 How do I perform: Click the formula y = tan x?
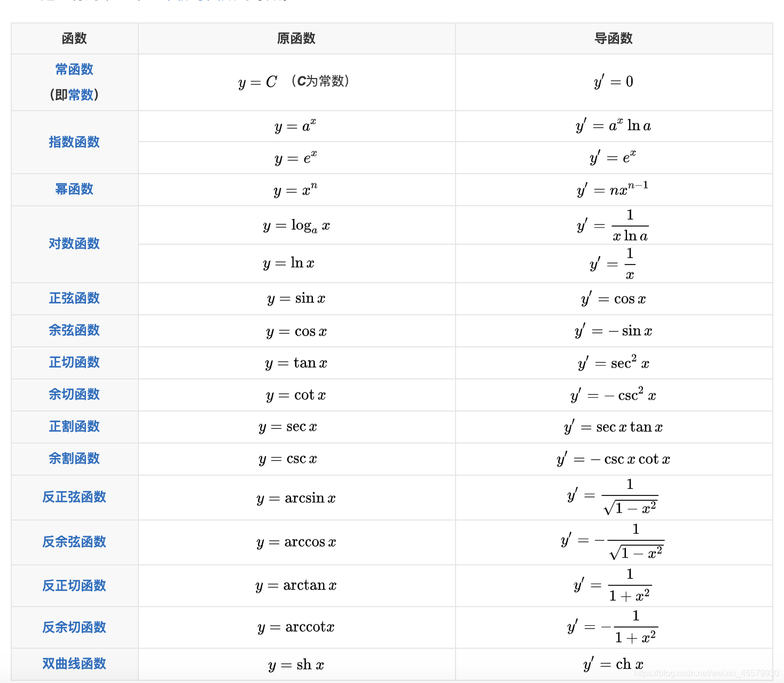(296, 363)
